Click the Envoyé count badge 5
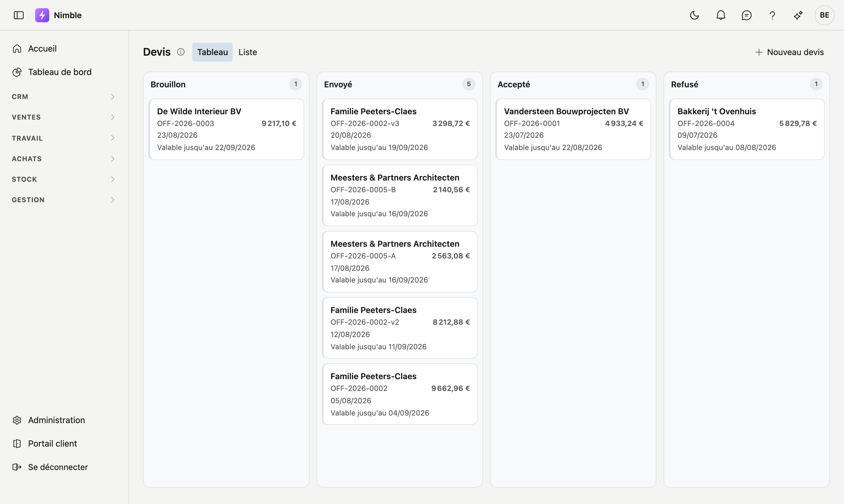The width and height of the screenshot is (844, 504). click(x=469, y=84)
